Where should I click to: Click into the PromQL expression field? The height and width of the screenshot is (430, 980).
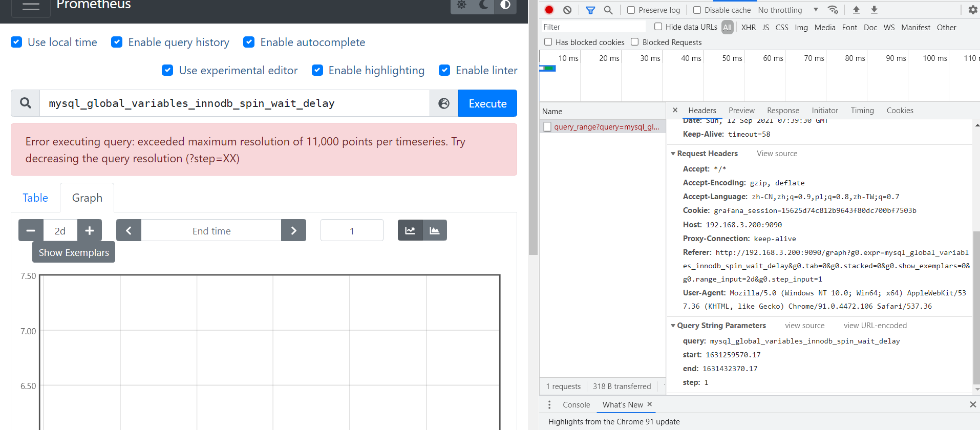pyautogui.click(x=235, y=103)
